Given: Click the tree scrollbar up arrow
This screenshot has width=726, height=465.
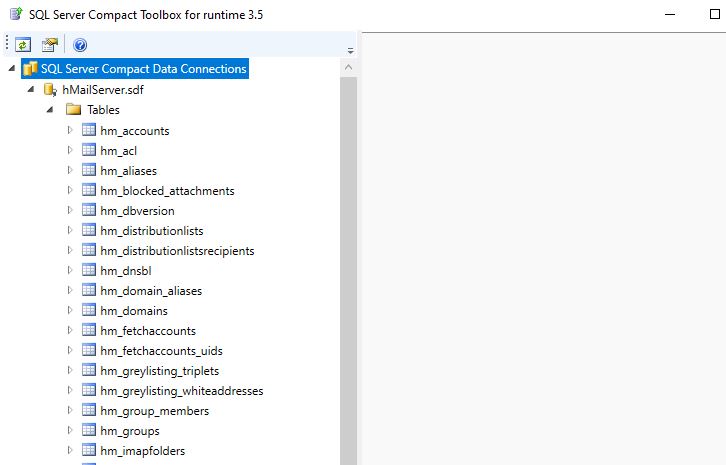Looking at the screenshot, I should 349,68.
